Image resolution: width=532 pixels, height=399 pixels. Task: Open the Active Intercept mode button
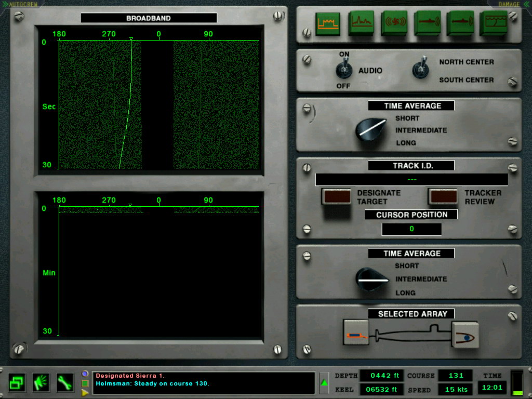[x=460, y=23]
